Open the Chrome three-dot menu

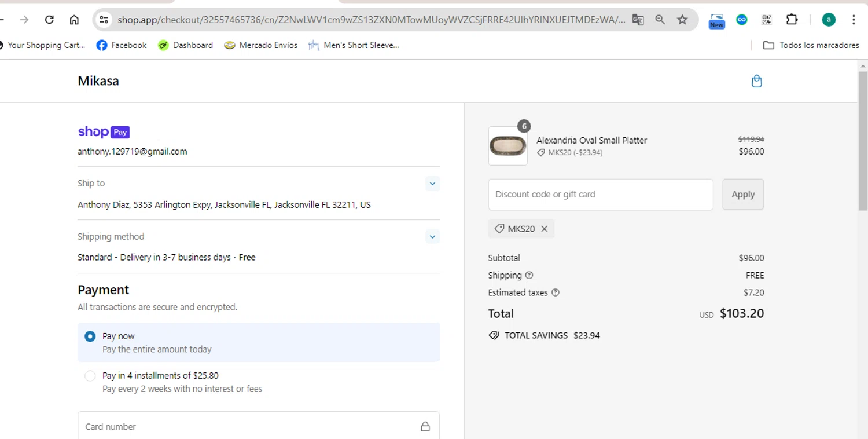[x=854, y=20]
